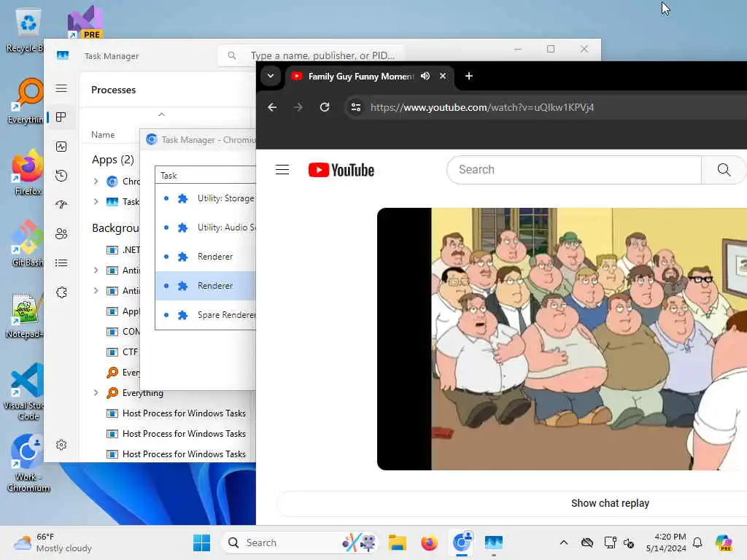Select Utility: Storage task in Chromium Task Manager
The width and height of the screenshot is (747, 560).
tap(206, 198)
